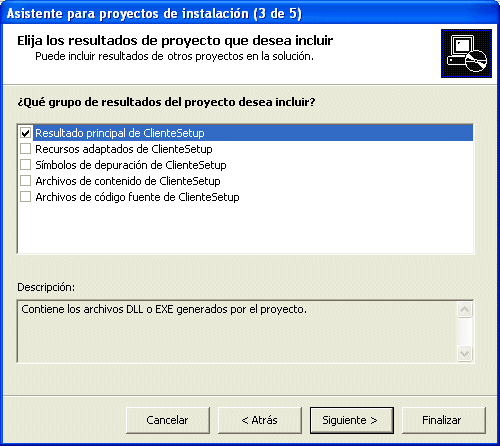The width and height of the screenshot is (500, 446).
Task: Check Recursos adaptados de ClienteSetup box
Action: (25, 149)
